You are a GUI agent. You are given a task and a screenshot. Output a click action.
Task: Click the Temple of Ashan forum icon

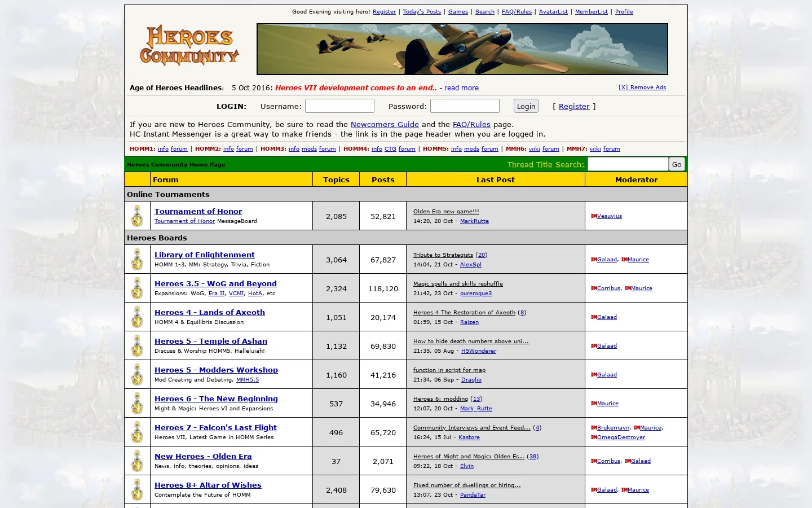(137, 345)
